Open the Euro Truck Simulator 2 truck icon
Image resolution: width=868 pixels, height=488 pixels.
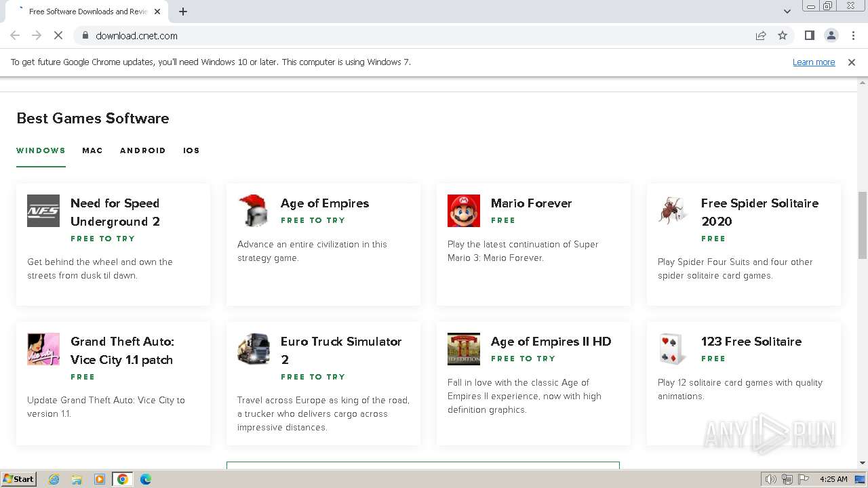point(254,349)
